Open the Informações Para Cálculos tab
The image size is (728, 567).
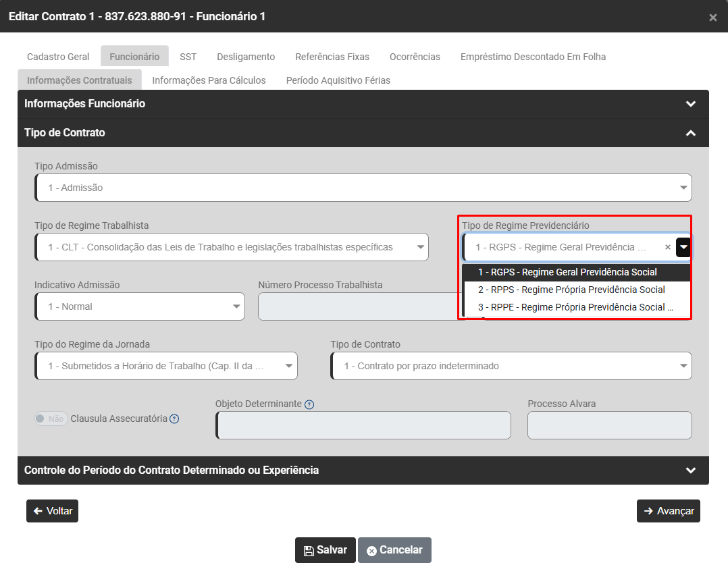tap(209, 80)
